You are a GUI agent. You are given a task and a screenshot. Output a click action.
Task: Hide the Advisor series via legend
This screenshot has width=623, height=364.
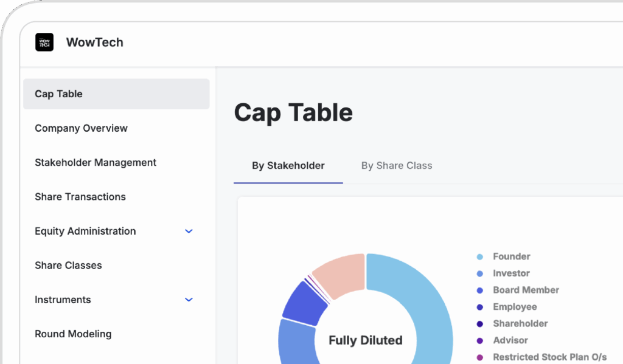[510, 340]
